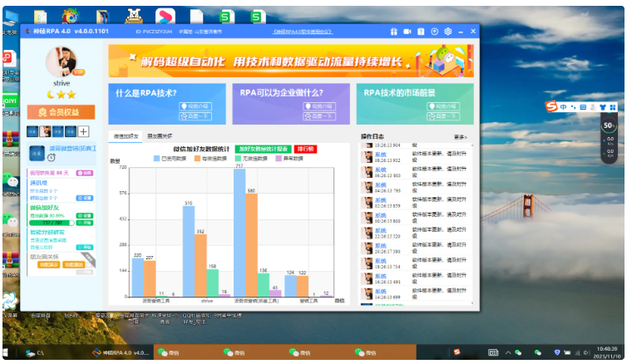Open the green 设置 button in 微信加好友 section
Image resolution: width=627 pixels, height=364 pixels.
(x=84, y=216)
